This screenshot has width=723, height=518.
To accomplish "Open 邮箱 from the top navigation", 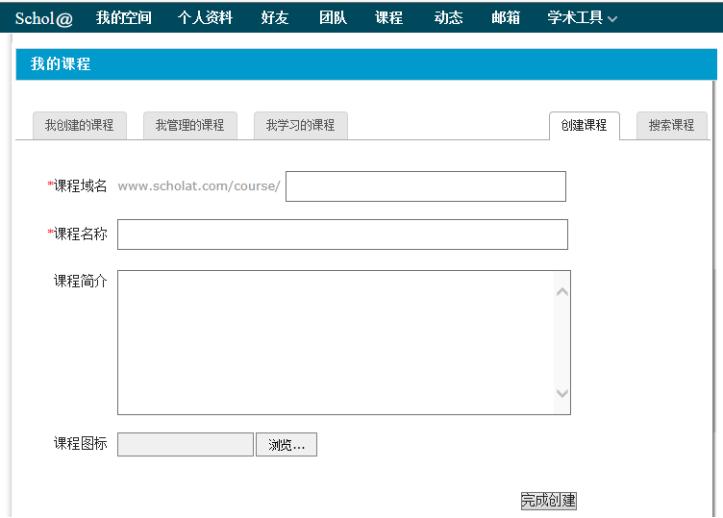I will (x=505, y=17).
